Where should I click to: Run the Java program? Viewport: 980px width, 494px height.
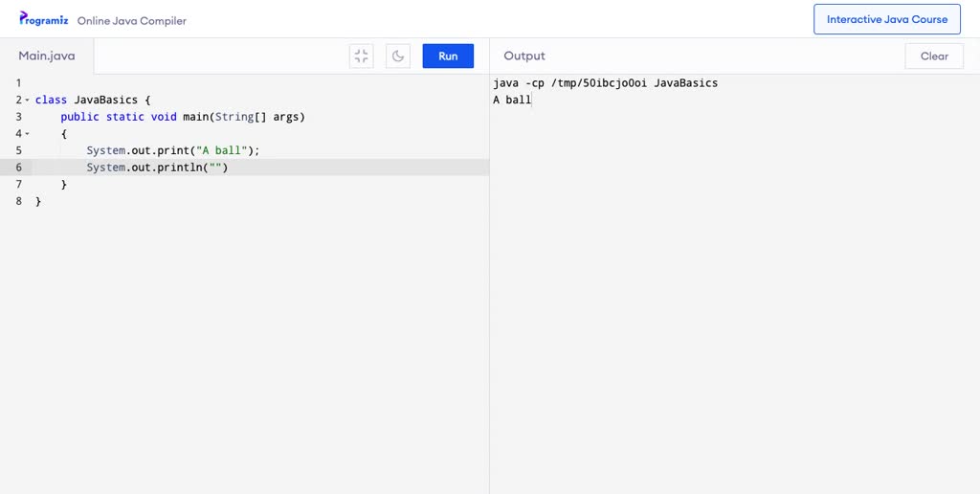pos(448,56)
